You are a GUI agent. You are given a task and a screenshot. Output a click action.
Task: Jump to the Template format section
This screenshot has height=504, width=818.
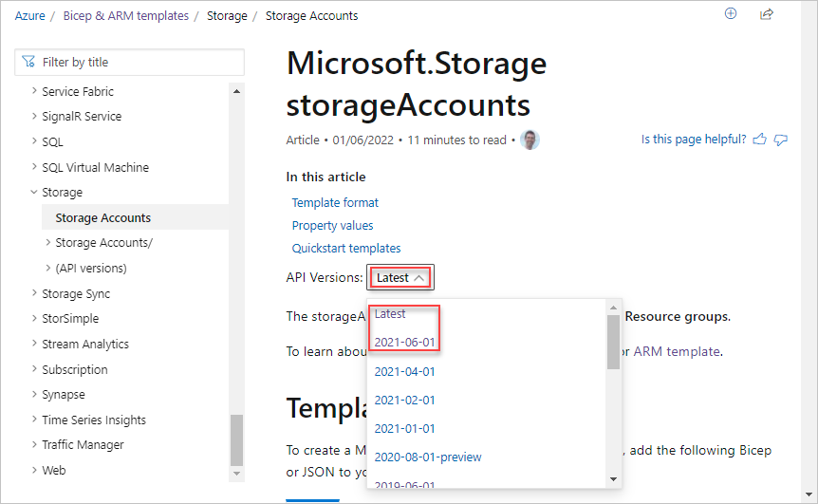coord(335,202)
